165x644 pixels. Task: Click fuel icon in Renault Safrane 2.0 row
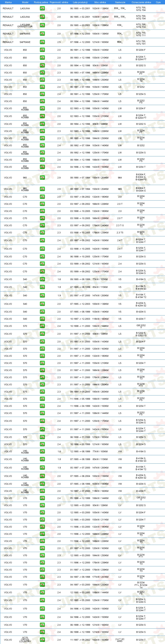click(x=42, y=34)
